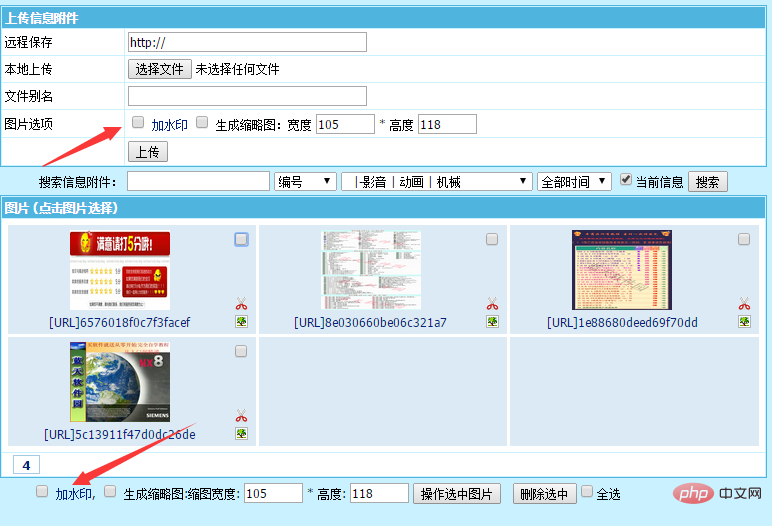Click the 远程保存 http:// input field
The height and width of the screenshot is (526, 772).
click(x=247, y=42)
